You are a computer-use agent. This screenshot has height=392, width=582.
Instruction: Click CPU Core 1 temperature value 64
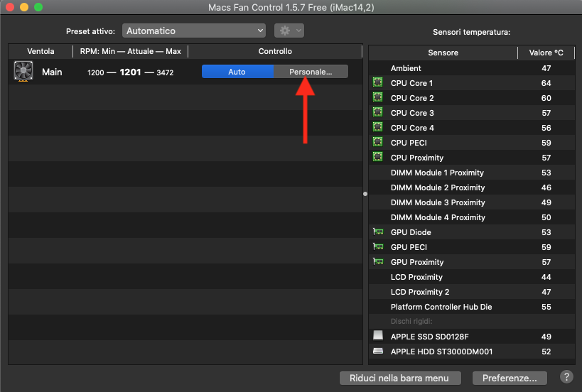point(546,83)
